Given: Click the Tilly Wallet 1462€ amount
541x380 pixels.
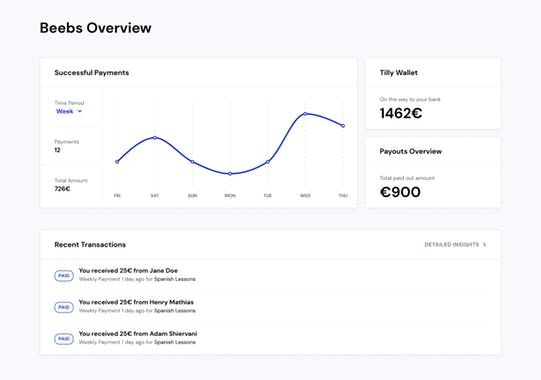Looking at the screenshot, I should coord(401,113).
